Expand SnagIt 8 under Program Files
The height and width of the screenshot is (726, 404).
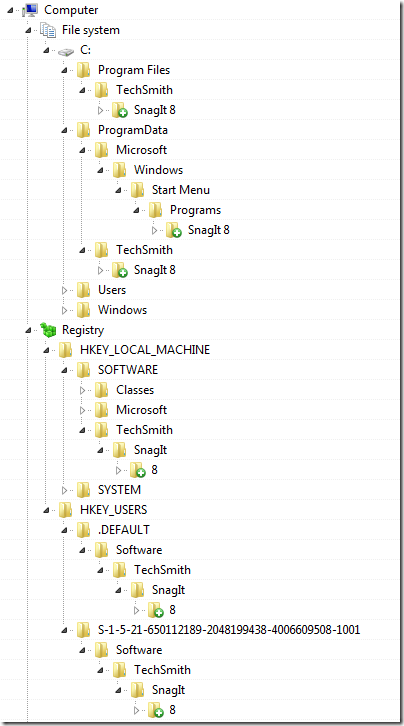pyautogui.click(x=100, y=111)
